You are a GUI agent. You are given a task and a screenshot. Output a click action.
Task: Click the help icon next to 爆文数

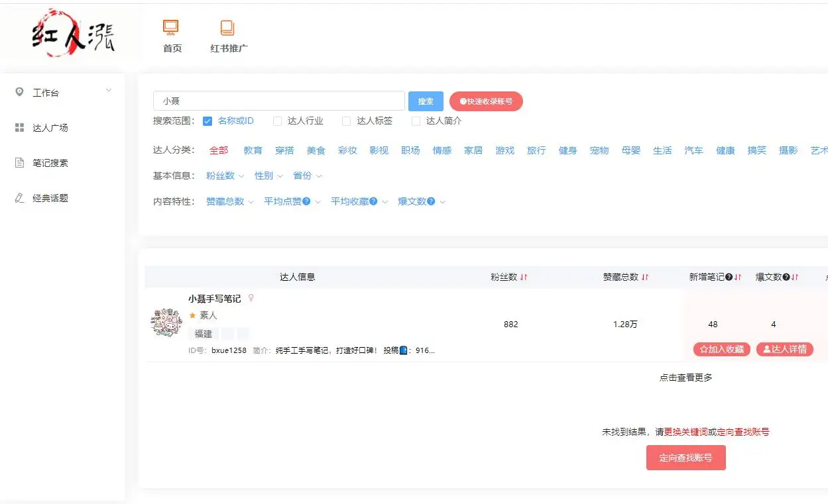432,201
